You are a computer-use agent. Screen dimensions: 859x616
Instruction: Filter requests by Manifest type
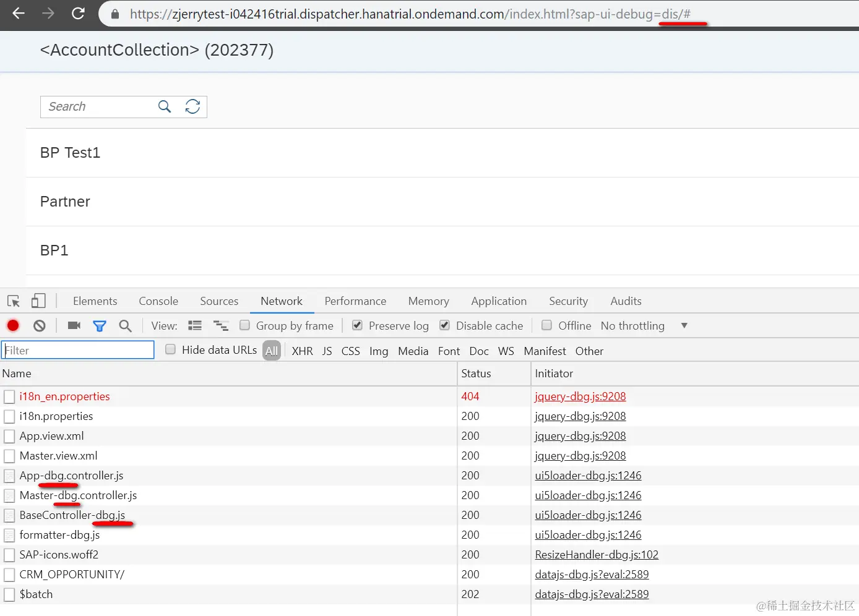pyautogui.click(x=545, y=351)
